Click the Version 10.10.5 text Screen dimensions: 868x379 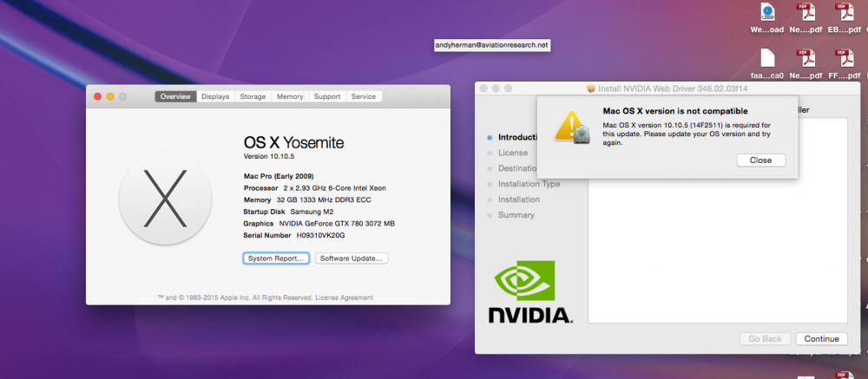click(x=269, y=157)
